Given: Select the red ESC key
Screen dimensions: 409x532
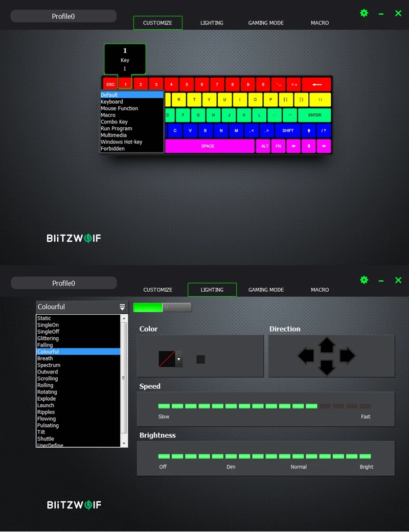Looking at the screenshot, I should 110,84.
